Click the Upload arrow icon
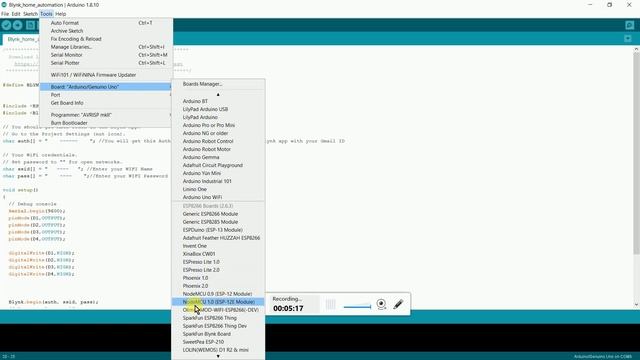 tap(18, 25)
